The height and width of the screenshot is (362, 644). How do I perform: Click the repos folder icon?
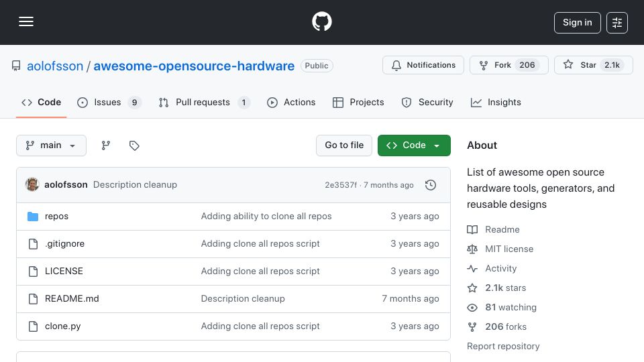pos(33,217)
